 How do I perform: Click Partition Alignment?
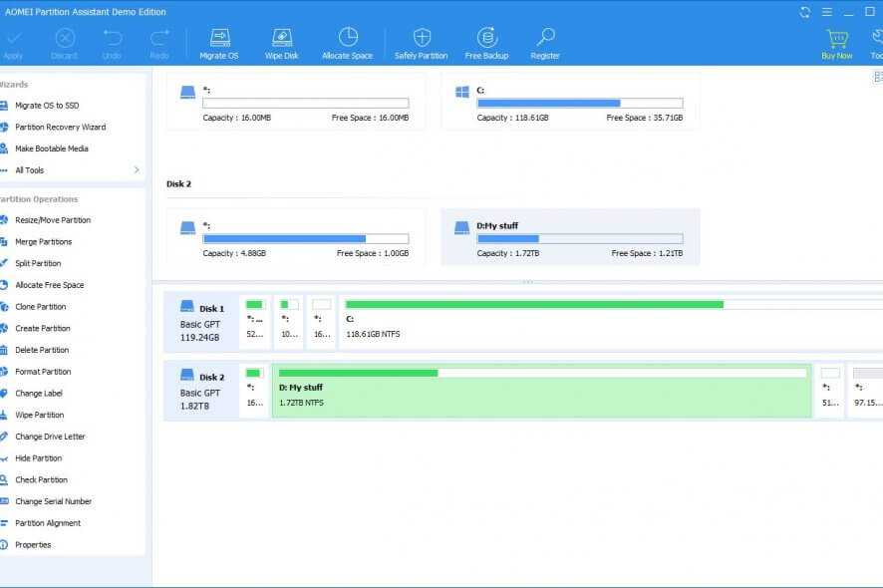tap(47, 523)
